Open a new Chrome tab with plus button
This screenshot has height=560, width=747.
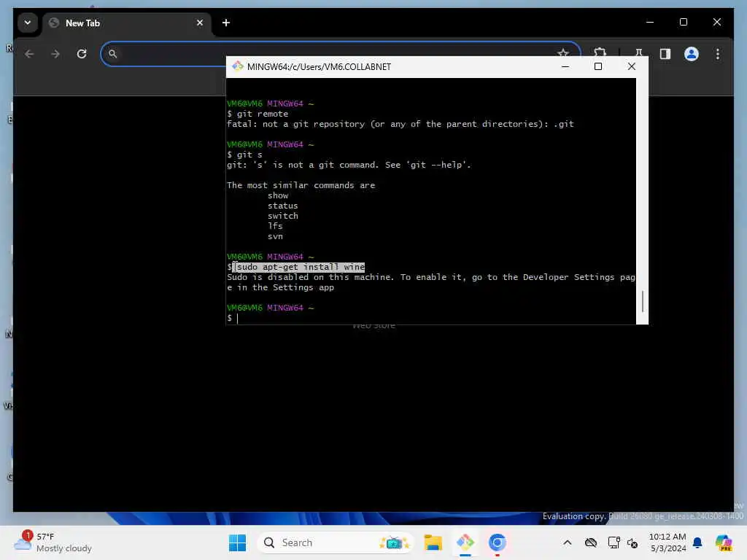pos(226,23)
